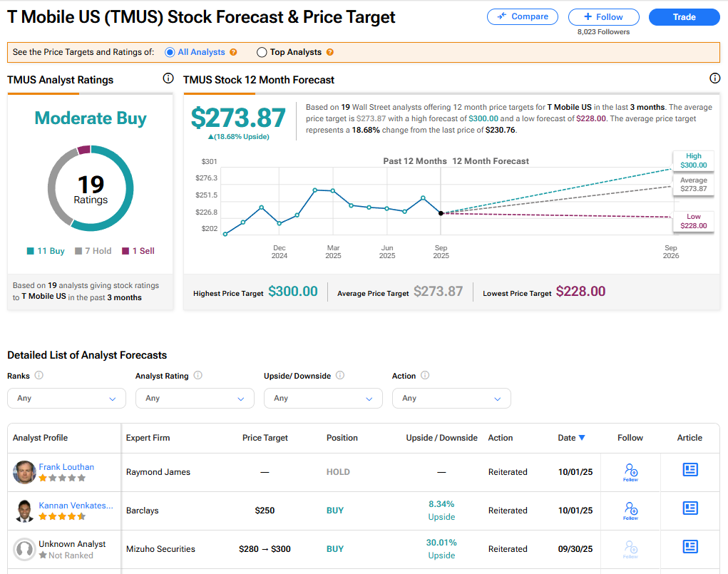Screen dimensions: 728x574
Task: Click info icon beside TMUS Analyst Ratings
Action: pyautogui.click(x=168, y=78)
